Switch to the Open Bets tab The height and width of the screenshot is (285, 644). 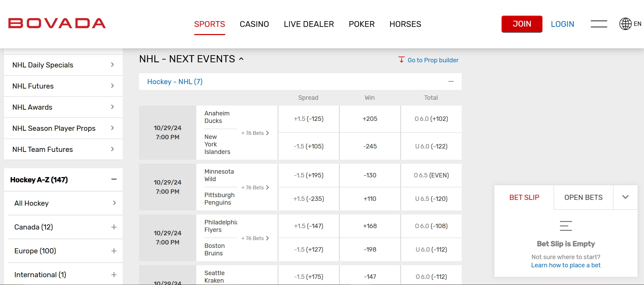pyautogui.click(x=583, y=197)
